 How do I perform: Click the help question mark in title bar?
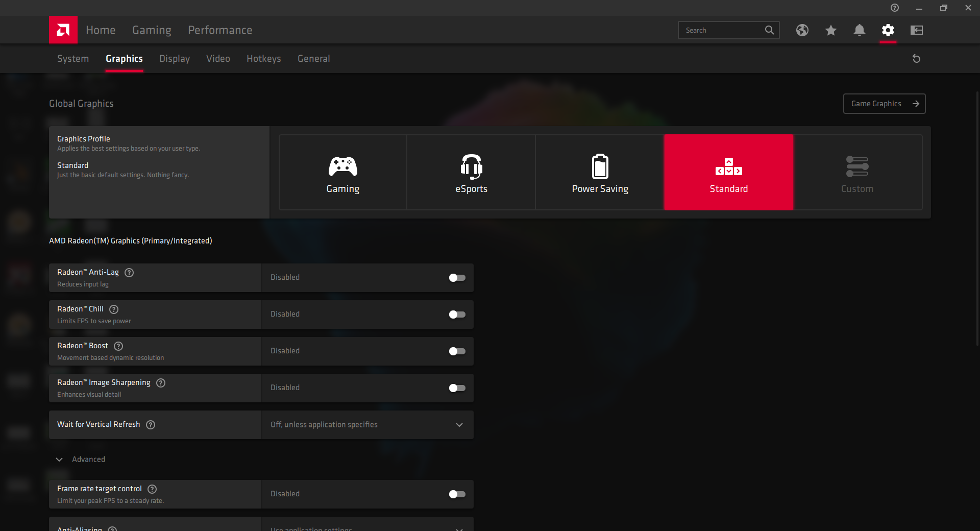click(895, 8)
